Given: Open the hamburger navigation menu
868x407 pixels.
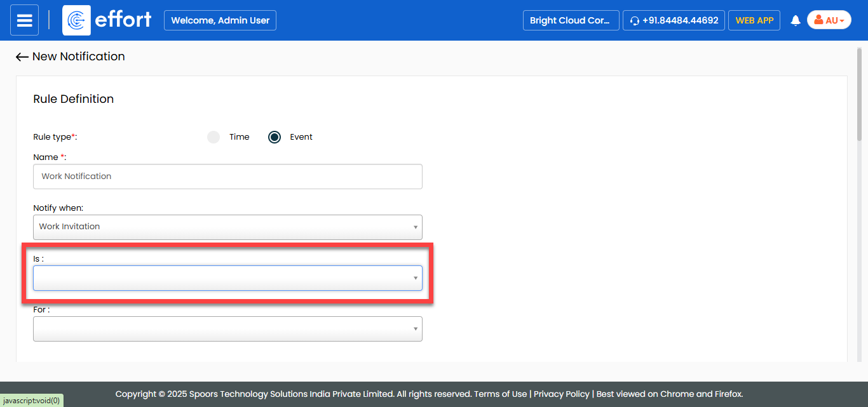Looking at the screenshot, I should [24, 20].
